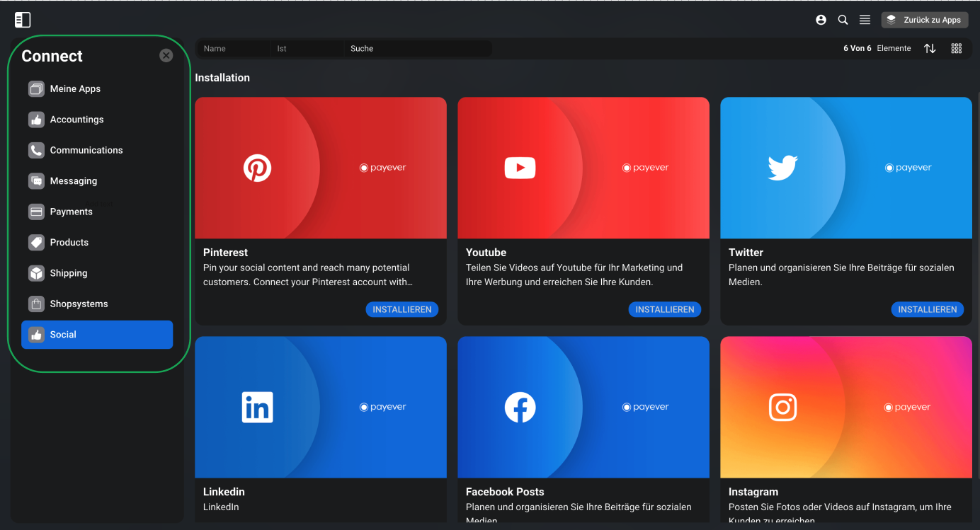Open the user account icon
The width and height of the screenshot is (980, 530).
[821, 20]
